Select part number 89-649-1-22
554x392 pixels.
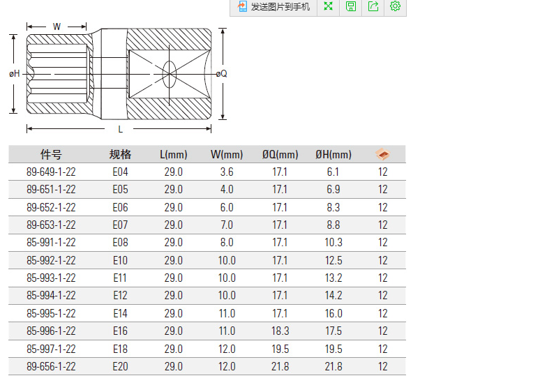(x=51, y=172)
